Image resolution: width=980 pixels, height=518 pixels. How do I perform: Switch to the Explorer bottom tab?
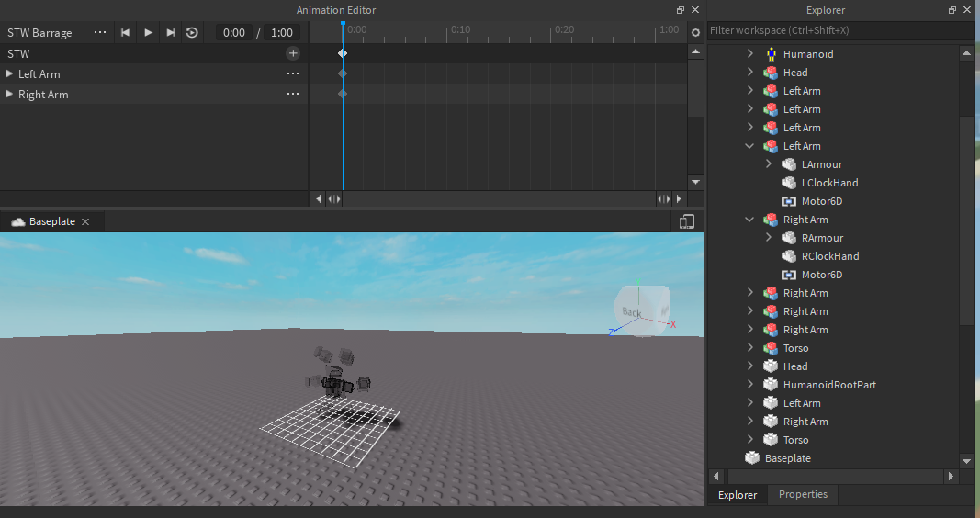[x=738, y=495]
